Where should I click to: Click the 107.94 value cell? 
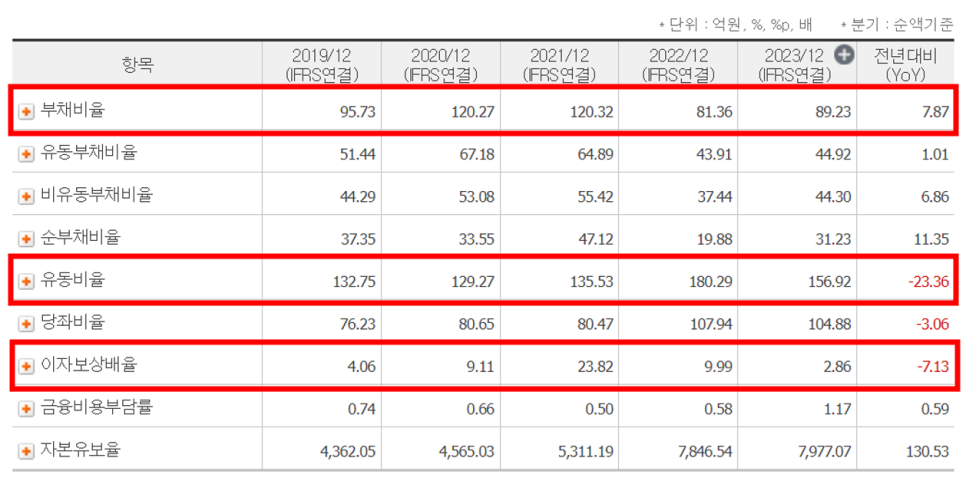tap(710, 324)
